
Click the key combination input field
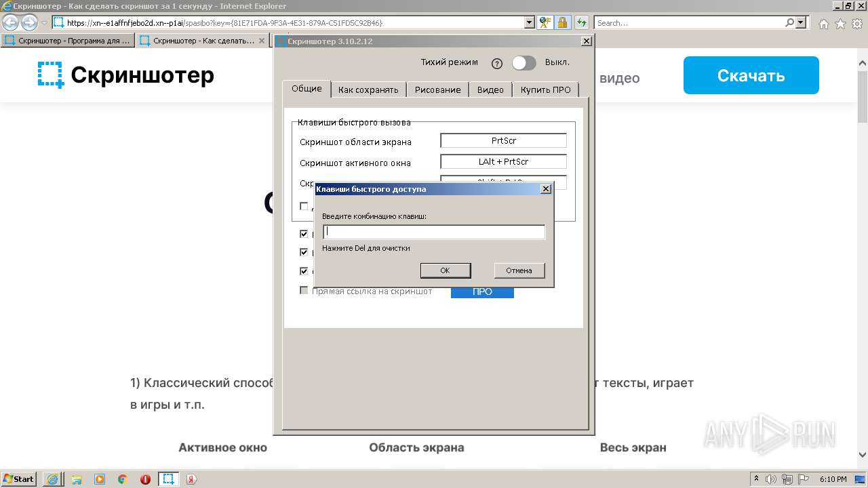coord(434,232)
